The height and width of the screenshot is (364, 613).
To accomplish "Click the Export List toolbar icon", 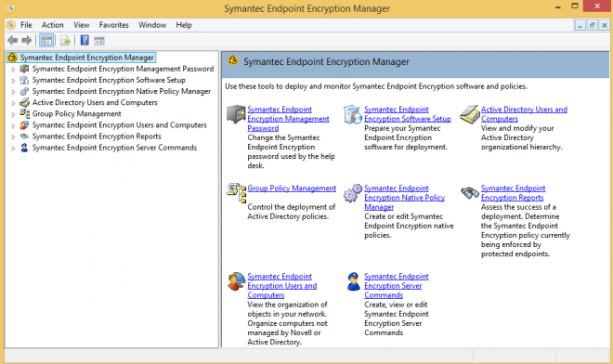I will point(65,40).
